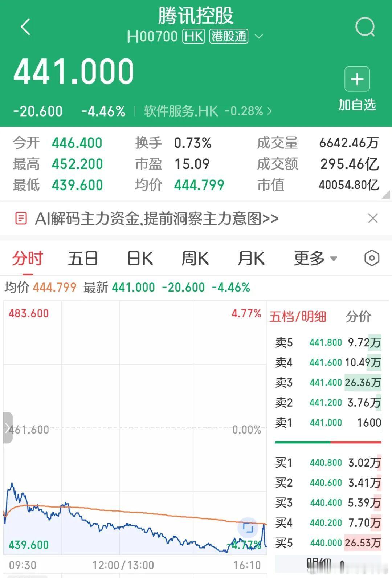Viewport: 392px width, 578px height.
Task: Select 买1 row at 440.800
Action: point(328,463)
